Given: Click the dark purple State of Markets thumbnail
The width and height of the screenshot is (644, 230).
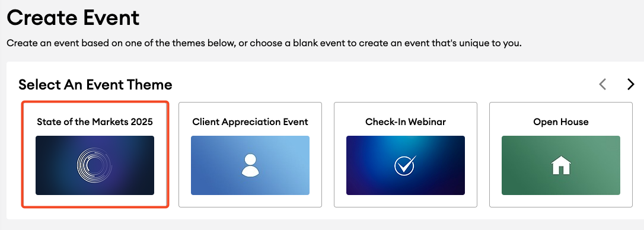Looking at the screenshot, I should click(95, 165).
